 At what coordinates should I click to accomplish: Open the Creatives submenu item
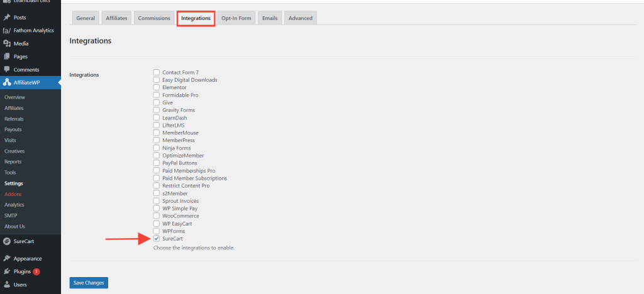(x=14, y=151)
